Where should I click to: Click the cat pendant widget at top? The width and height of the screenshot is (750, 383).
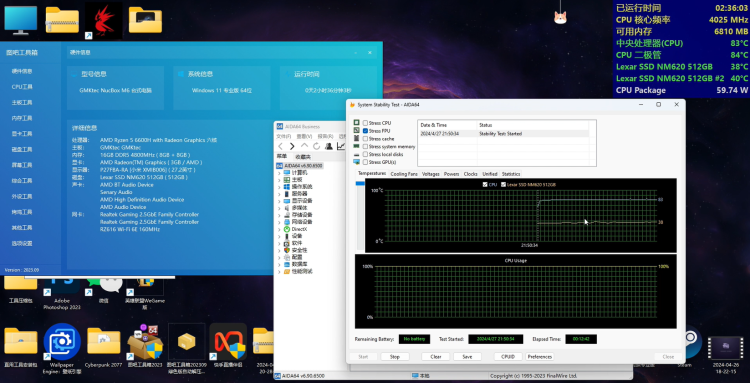[x=560, y=17]
